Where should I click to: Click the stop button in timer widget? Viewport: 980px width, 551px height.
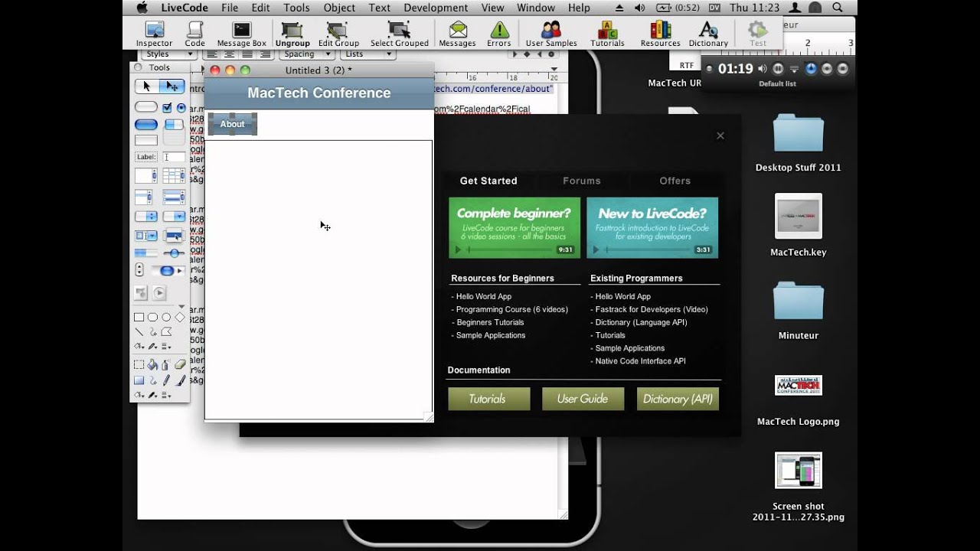click(x=843, y=69)
